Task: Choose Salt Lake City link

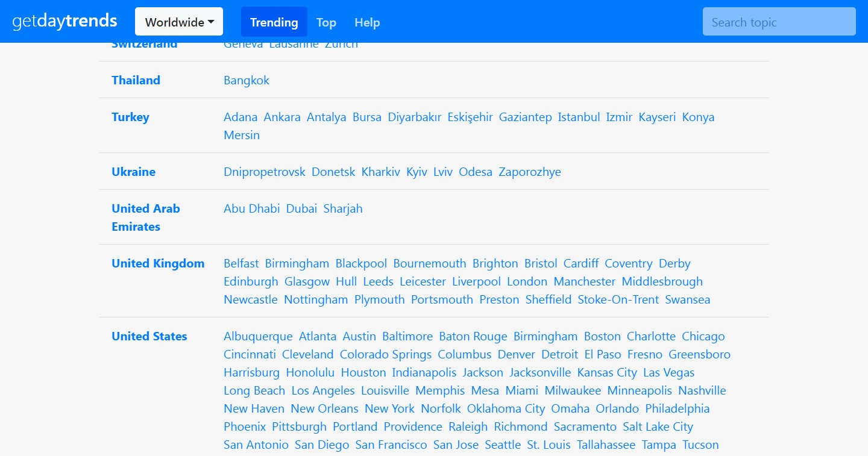Action: tap(658, 426)
